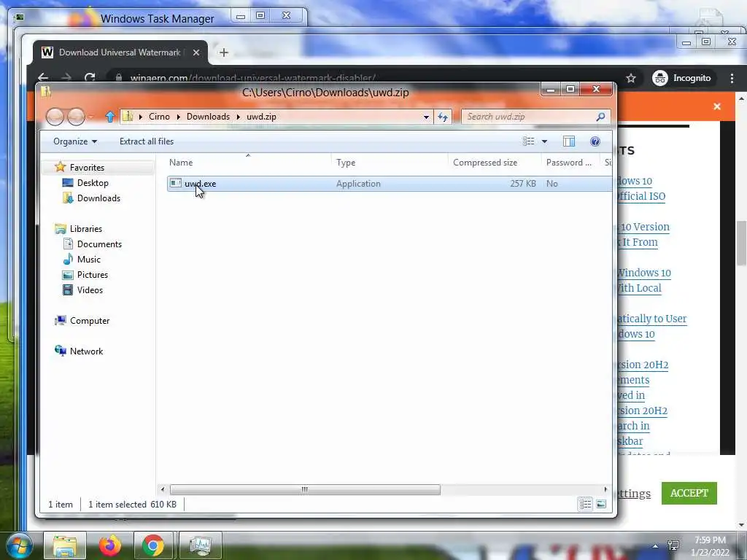Select the uwd.exe file icon
Screen dimensions: 747x560
click(x=175, y=183)
